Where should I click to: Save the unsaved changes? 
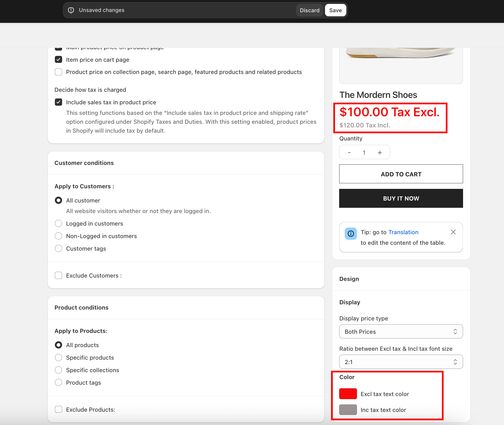pyautogui.click(x=335, y=10)
